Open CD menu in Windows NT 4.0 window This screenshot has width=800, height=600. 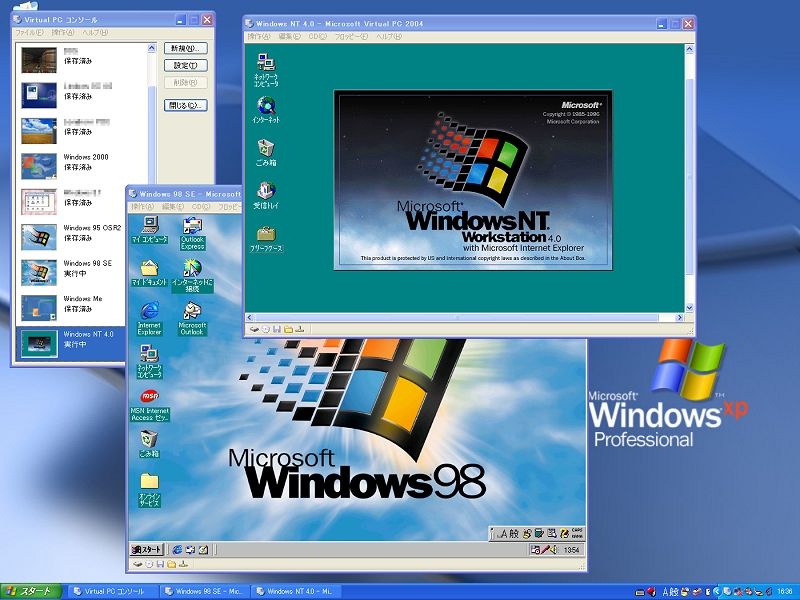click(x=317, y=36)
